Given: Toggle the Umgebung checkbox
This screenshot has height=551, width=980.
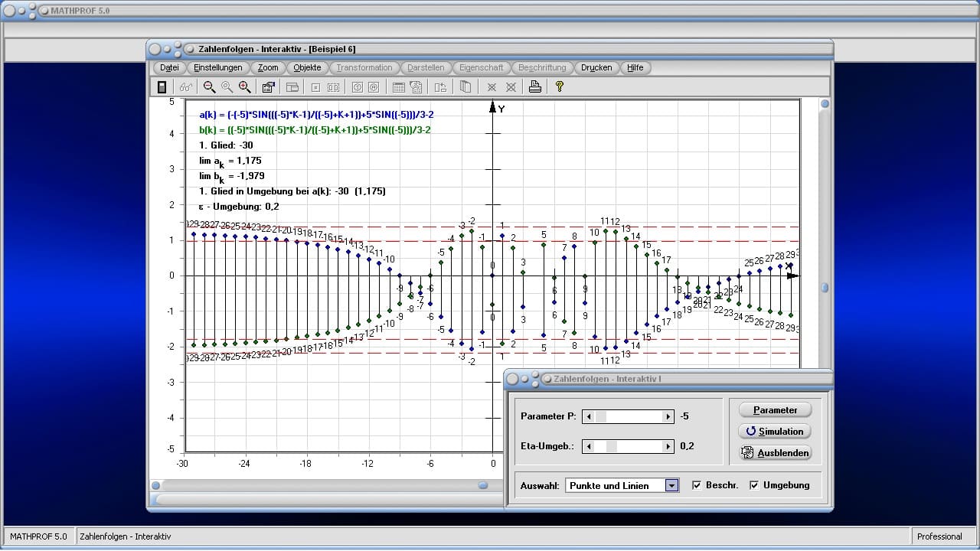Looking at the screenshot, I should (x=754, y=485).
